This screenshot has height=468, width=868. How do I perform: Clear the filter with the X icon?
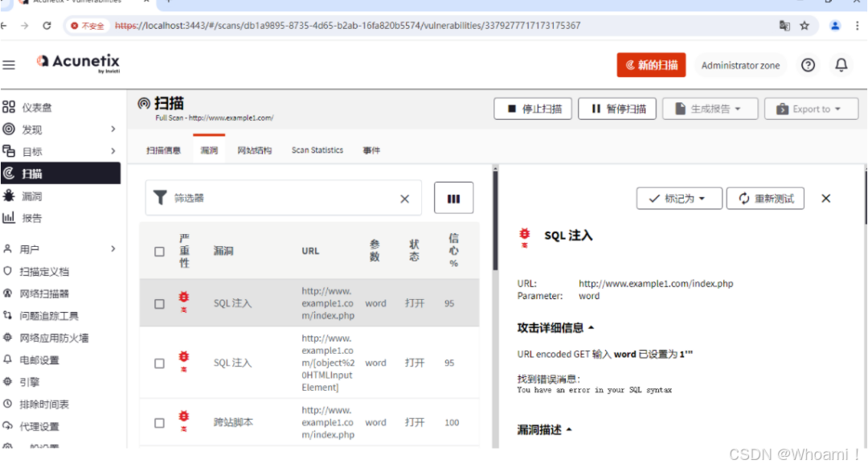[x=404, y=199]
